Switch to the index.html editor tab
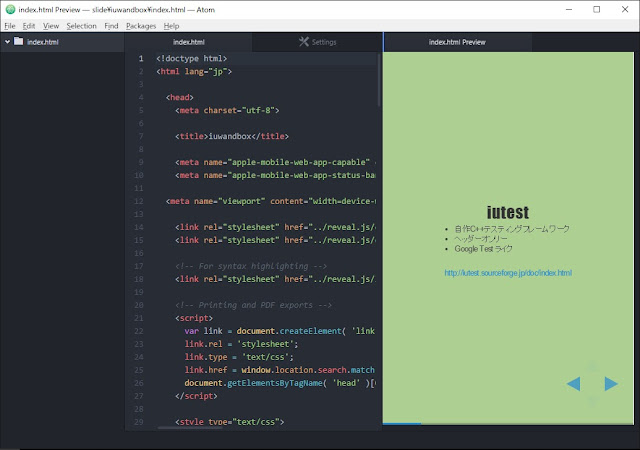640x450 pixels. pos(189,42)
